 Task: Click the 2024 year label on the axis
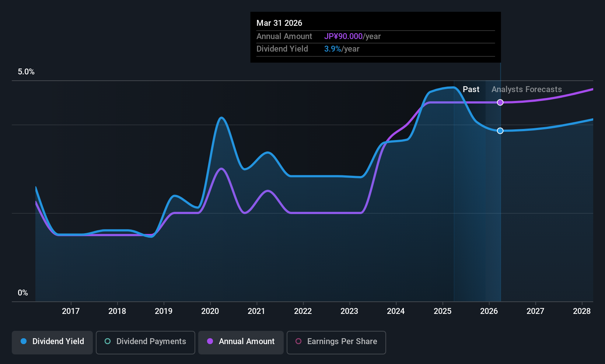point(396,311)
